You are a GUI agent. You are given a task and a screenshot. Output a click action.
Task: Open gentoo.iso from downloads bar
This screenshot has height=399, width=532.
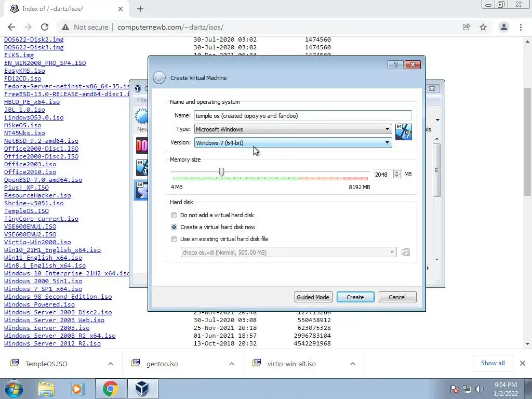[x=162, y=364]
